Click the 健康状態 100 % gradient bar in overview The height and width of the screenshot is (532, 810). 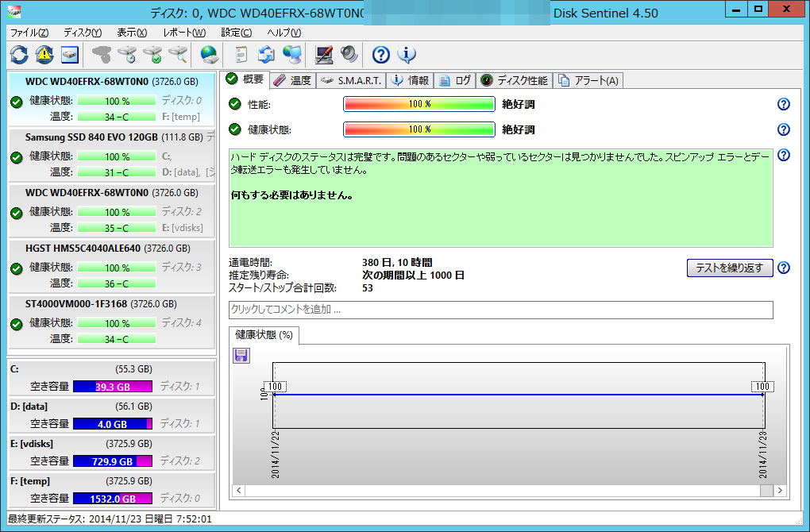pos(419,129)
